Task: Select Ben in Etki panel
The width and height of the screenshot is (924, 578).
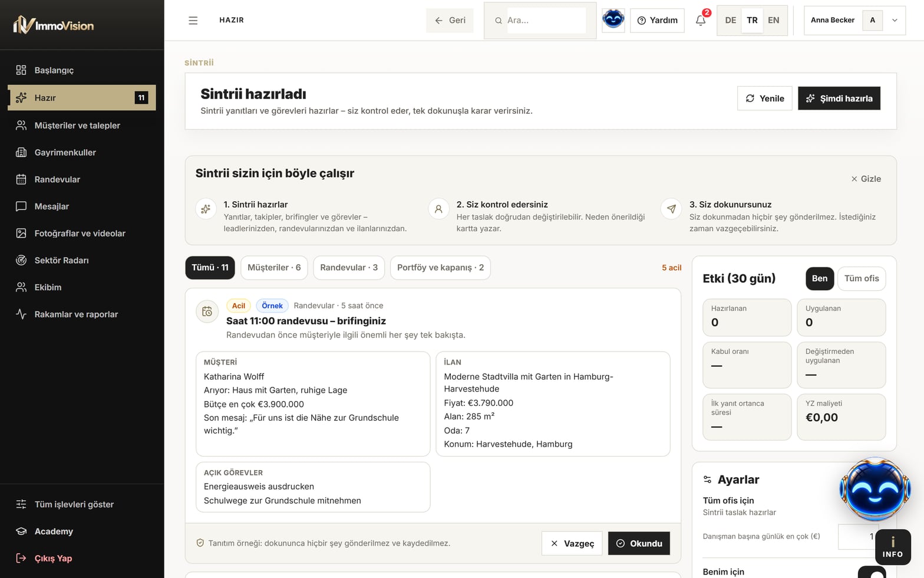Action: (820, 278)
